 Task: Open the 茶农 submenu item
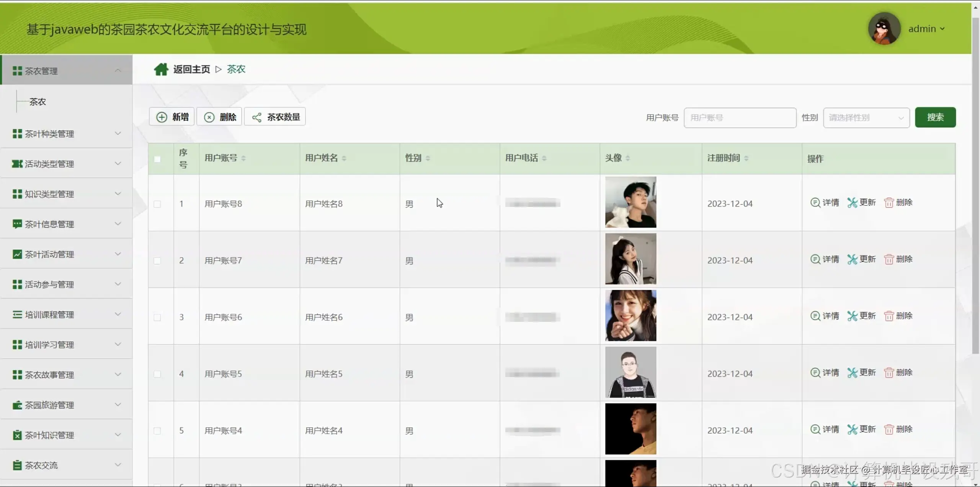[38, 102]
